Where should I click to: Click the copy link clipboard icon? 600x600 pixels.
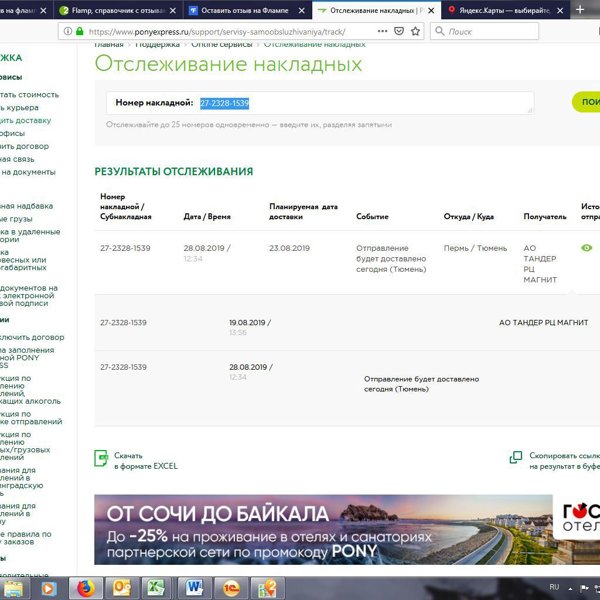[515, 457]
